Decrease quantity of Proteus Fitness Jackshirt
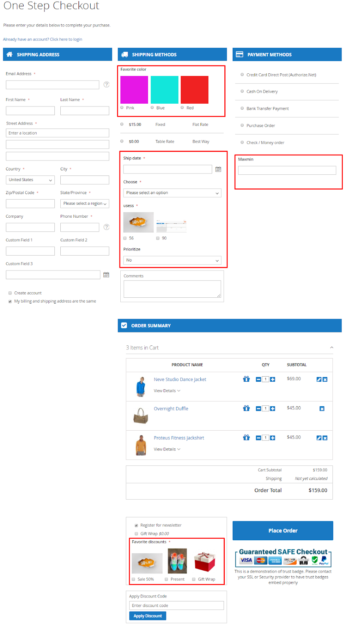 click(258, 438)
